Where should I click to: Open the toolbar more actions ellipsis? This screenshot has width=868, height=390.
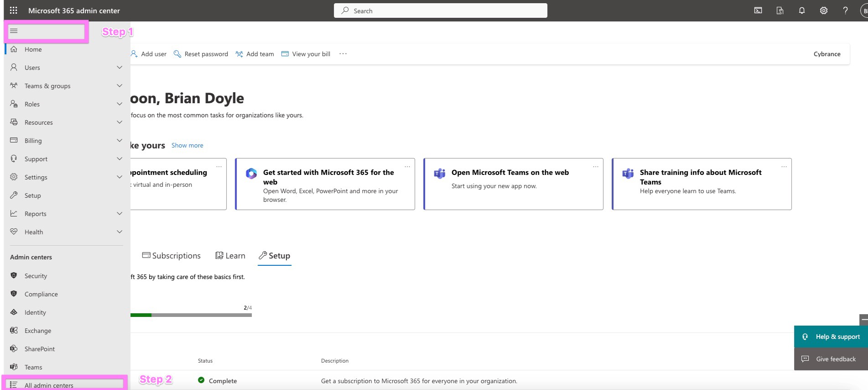343,54
